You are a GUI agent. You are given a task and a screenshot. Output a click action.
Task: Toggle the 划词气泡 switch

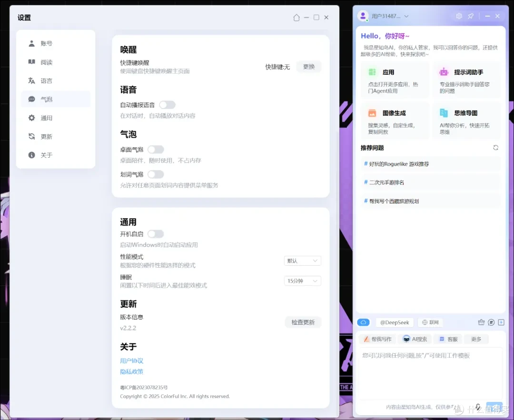pos(156,174)
